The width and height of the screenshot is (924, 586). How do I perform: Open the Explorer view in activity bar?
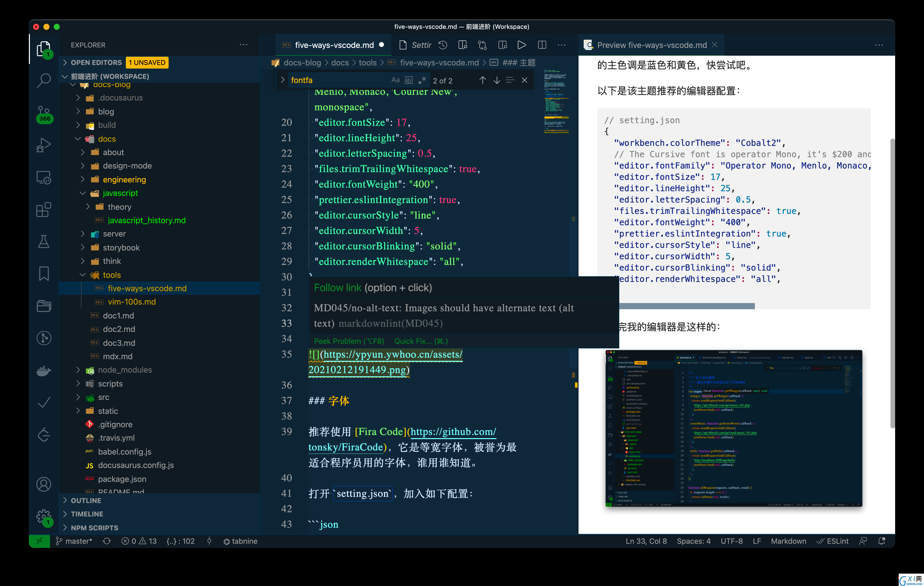point(43,49)
